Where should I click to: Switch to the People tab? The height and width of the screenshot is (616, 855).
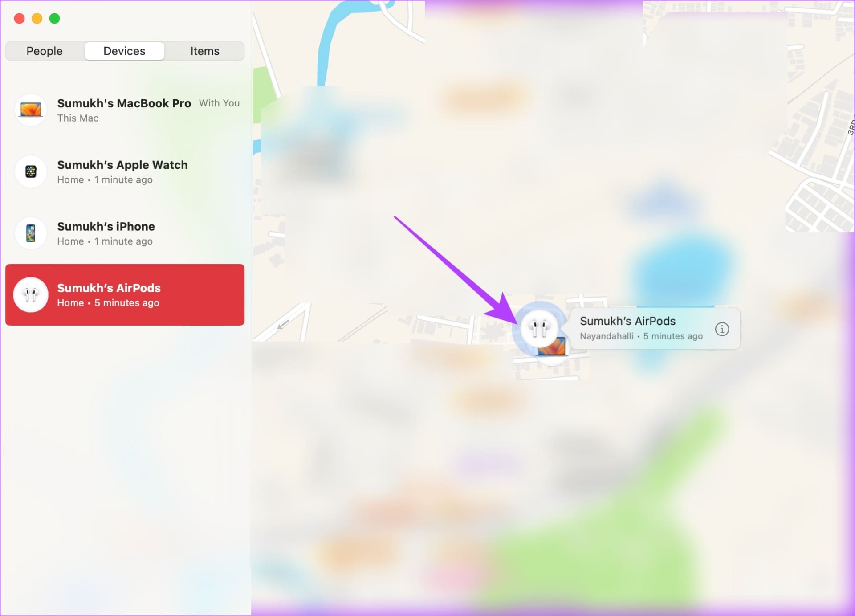(45, 51)
